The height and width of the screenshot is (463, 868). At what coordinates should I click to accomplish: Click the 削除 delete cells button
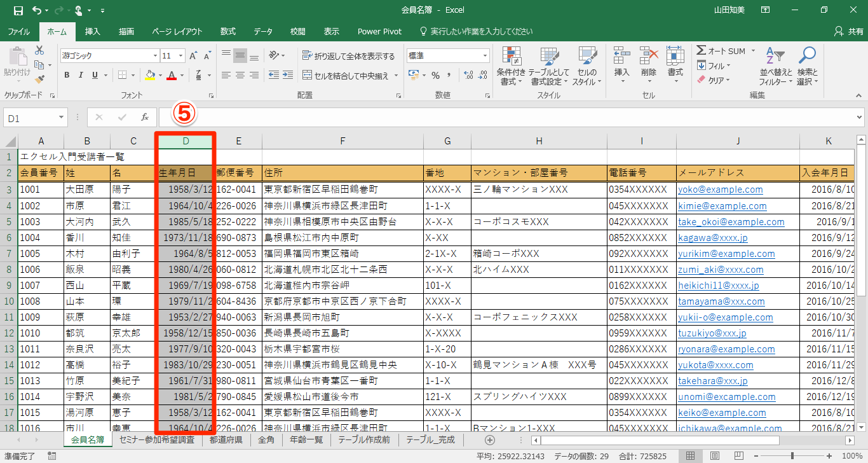(x=648, y=66)
